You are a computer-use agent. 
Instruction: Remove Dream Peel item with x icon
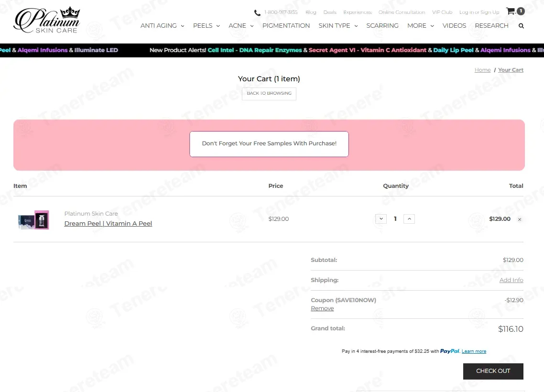pos(519,219)
